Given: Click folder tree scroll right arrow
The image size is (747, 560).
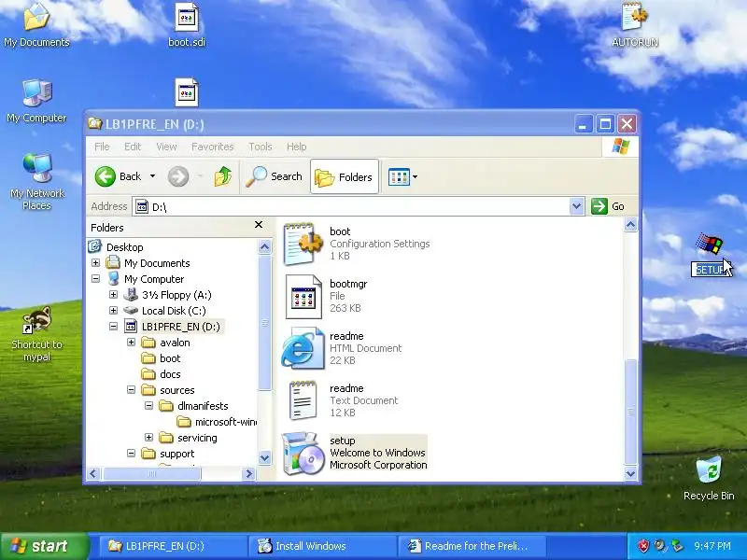Looking at the screenshot, I should pyautogui.click(x=248, y=473).
